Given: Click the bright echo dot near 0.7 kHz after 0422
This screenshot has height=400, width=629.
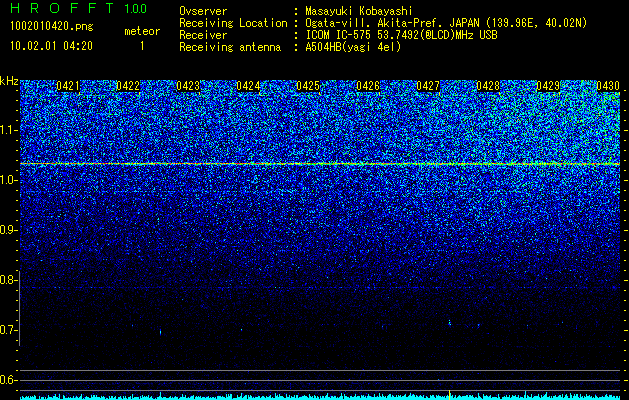Looking at the screenshot, I should coord(160,332).
